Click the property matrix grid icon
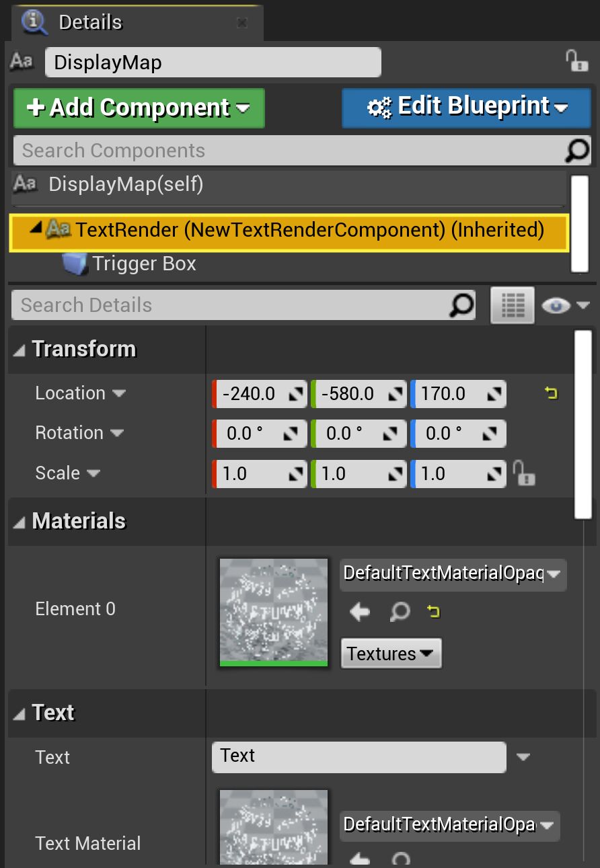The width and height of the screenshot is (600, 868). 513,305
